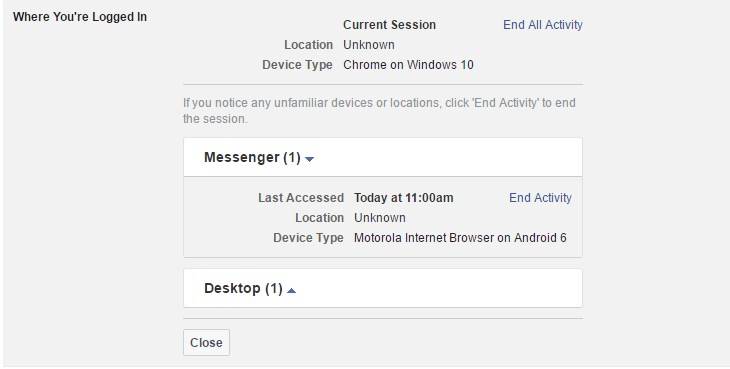The image size is (730, 369).
Task: Click the Last Accessed label
Action: click(x=301, y=198)
